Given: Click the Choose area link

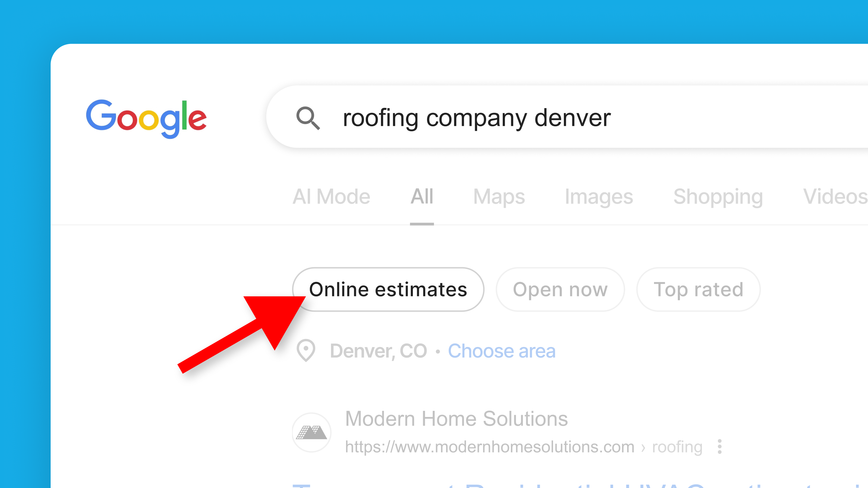Looking at the screenshot, I should click(502, 351).
